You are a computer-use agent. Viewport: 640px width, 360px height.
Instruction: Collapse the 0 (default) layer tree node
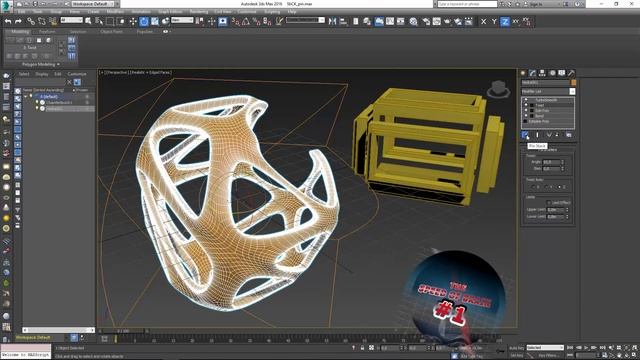(x=25, y=97)
